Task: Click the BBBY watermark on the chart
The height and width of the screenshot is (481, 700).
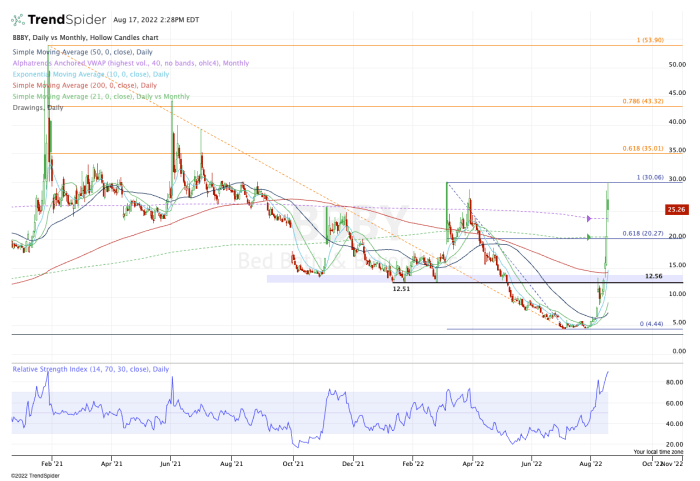Action: pos(340,224)
